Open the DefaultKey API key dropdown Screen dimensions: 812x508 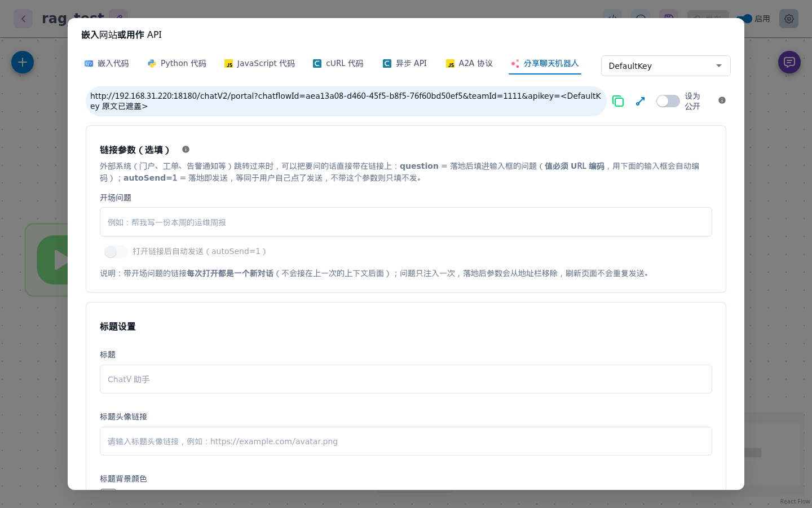tap(665, 66)
